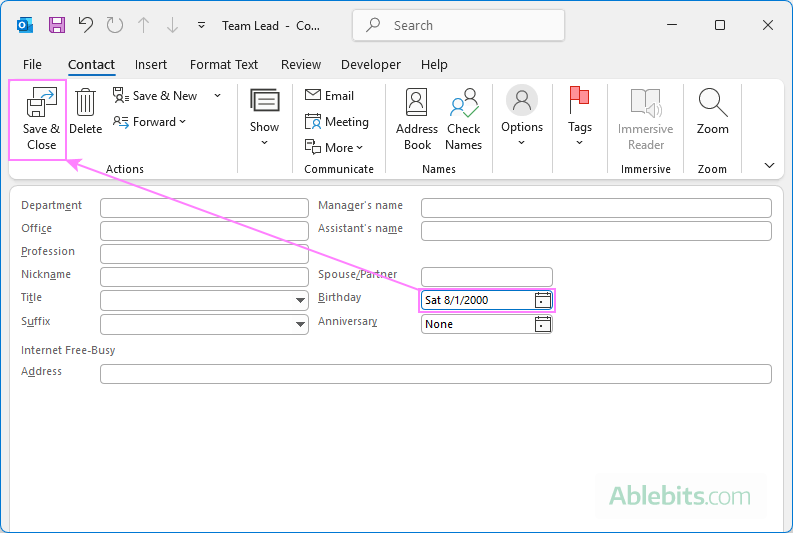Minimize the contact window

coord(672,25)
